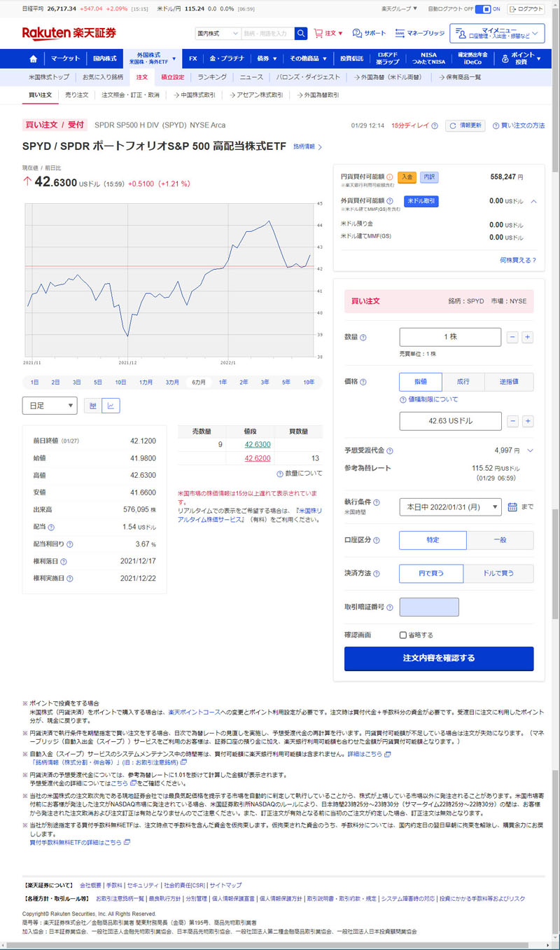Expand the 予想受渡代金 details chevron
The image size is (560, 950).
(530, 450)
